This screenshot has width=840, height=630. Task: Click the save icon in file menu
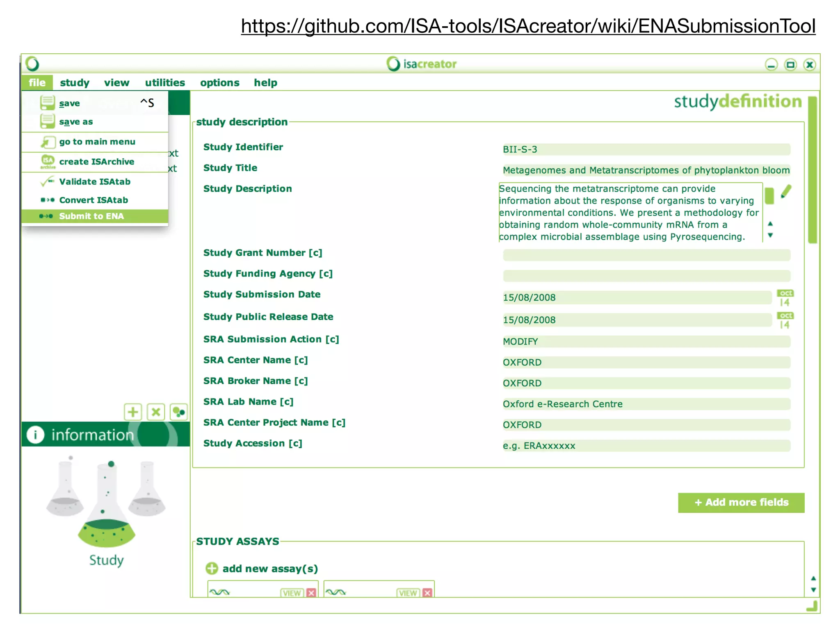point(47,103)
